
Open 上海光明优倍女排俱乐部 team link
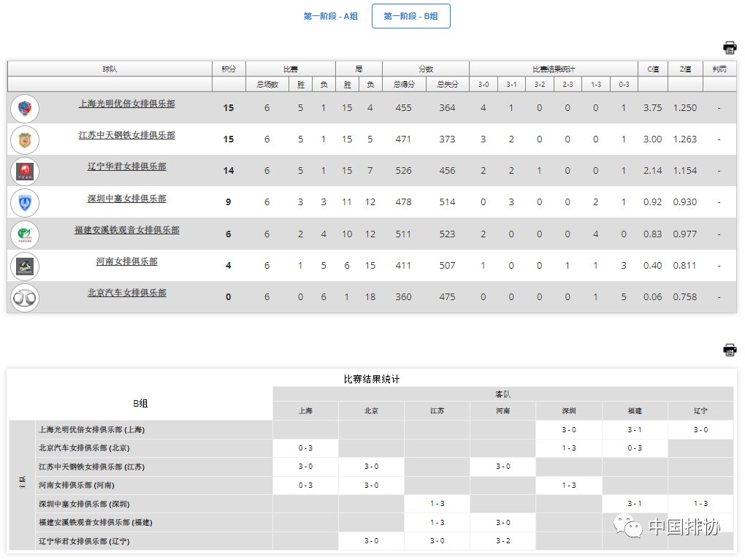126,104
